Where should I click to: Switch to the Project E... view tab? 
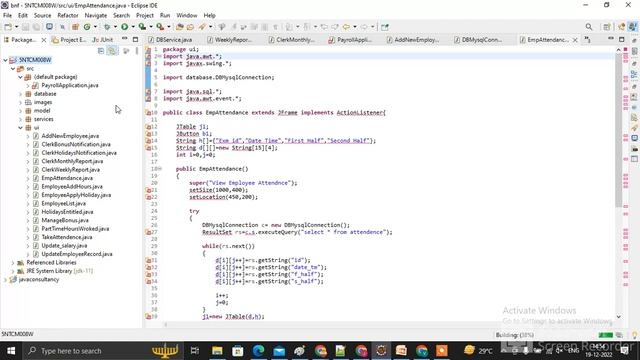click(x=69, y=40)
